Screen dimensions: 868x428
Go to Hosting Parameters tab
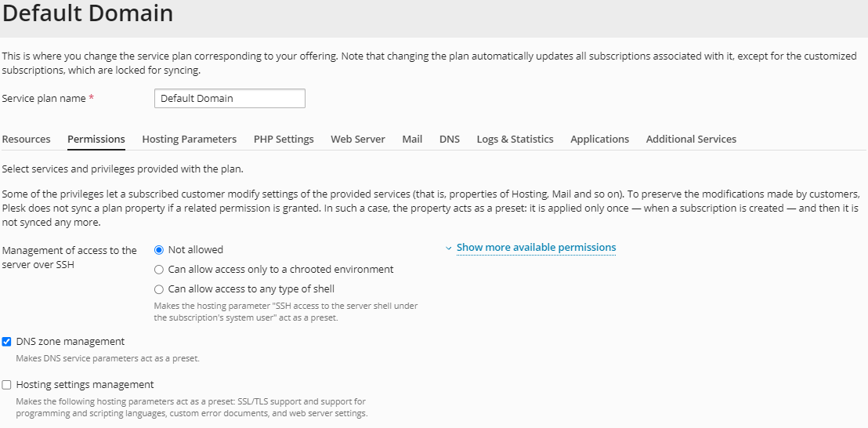(189, 140)
